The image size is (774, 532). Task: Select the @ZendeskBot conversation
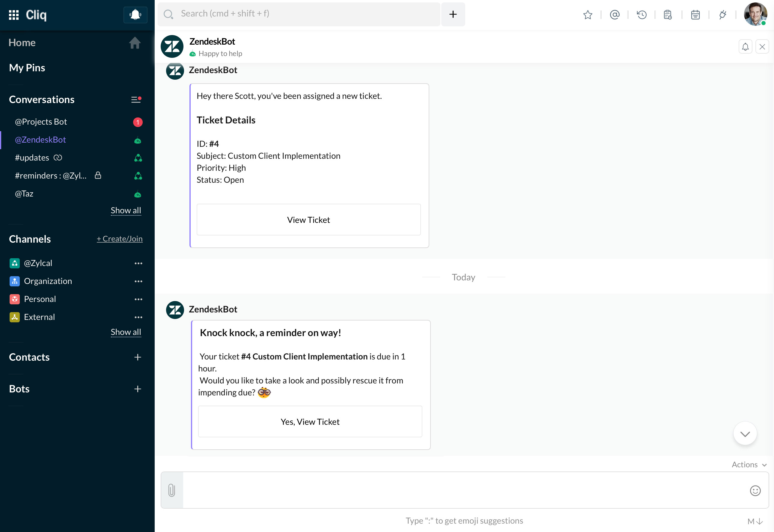77,140
